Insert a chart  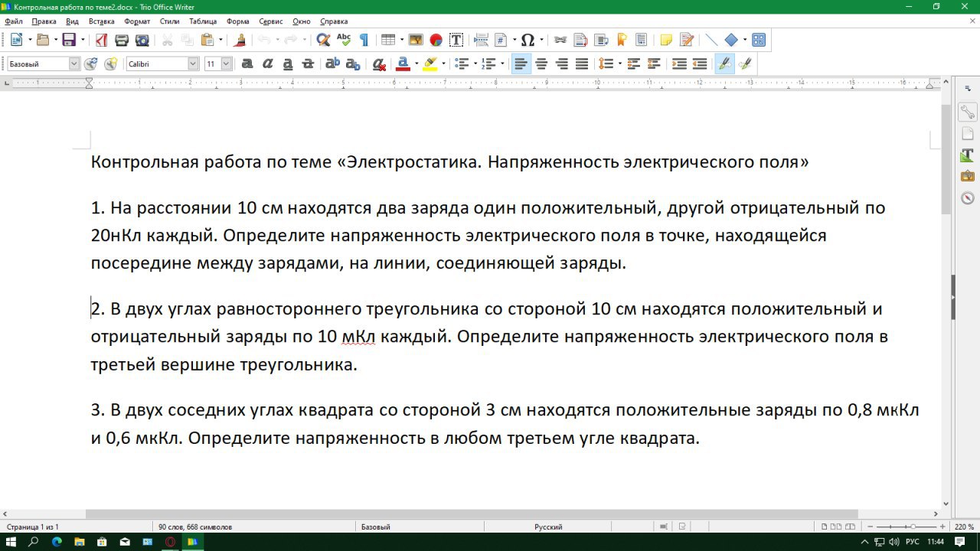click(x=436, y=40)
